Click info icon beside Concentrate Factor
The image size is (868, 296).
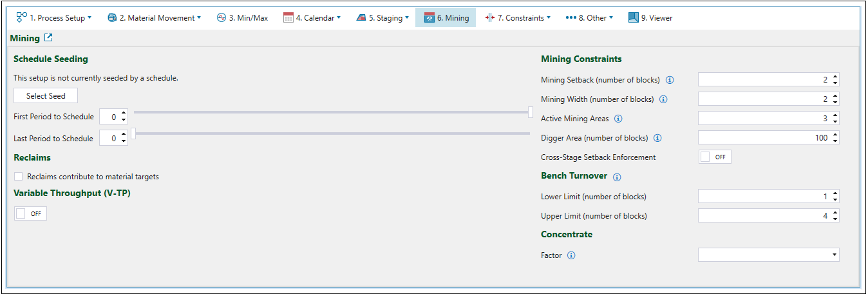tap(571, 255)
